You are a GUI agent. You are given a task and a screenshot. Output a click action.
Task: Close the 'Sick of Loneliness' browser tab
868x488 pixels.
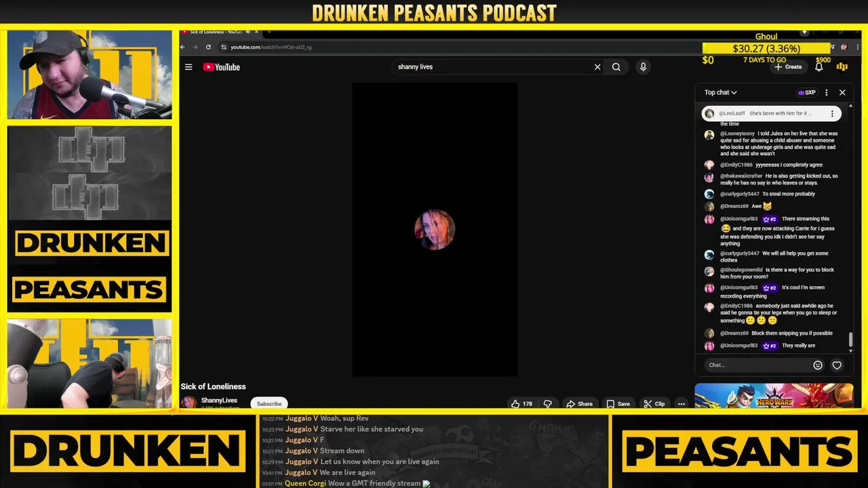[256, 32]
